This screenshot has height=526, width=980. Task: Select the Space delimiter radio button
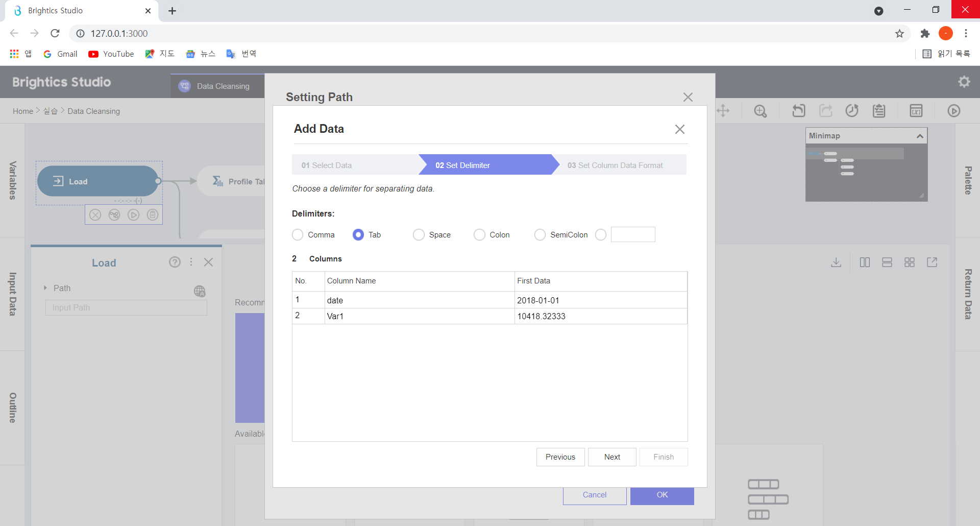pyautogui.click(x=419, y=235)
